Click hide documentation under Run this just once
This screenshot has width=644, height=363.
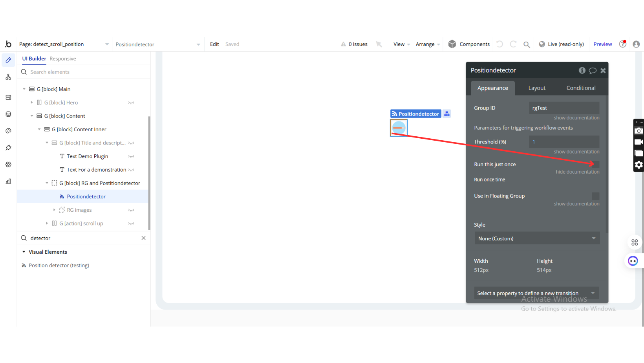tap(578, 172)
